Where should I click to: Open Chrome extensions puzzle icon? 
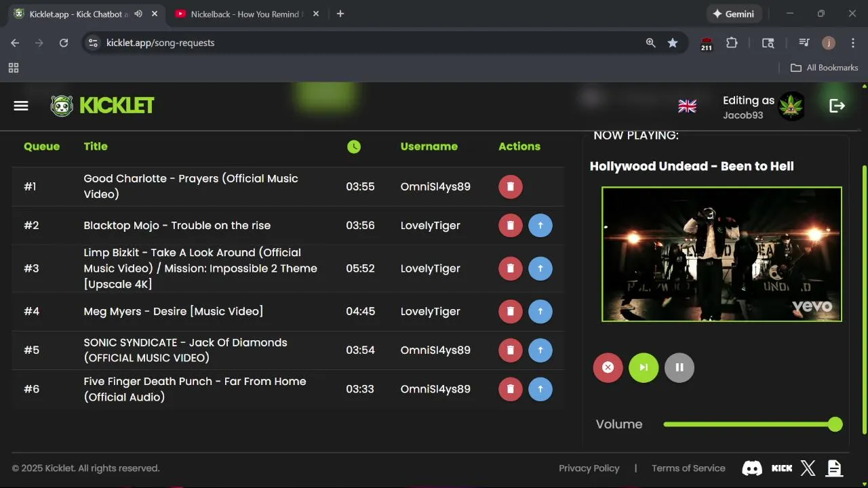click(x=732, y=43)
